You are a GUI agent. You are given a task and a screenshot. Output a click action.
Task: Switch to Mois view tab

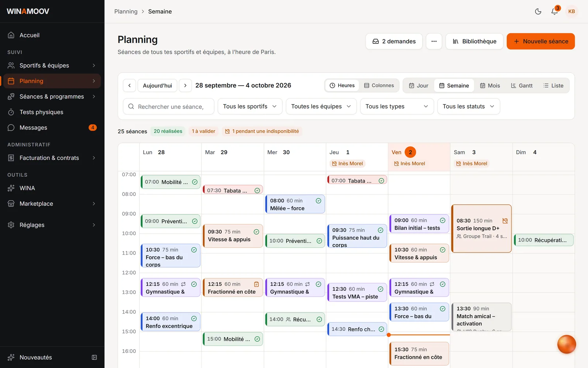pyautogui.click(x=490, y=85)
